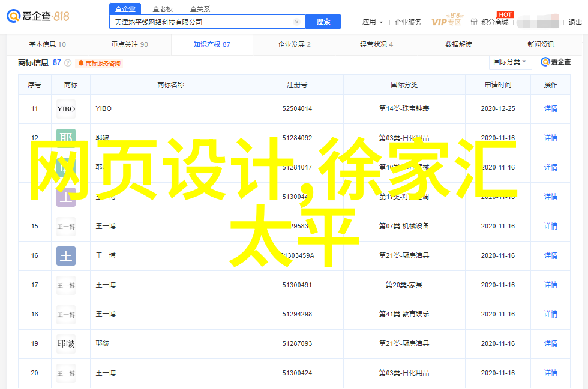Log out via the 退出 link
Image resolution: width=588 pixels, height=389 pixels.
[575, 22]
